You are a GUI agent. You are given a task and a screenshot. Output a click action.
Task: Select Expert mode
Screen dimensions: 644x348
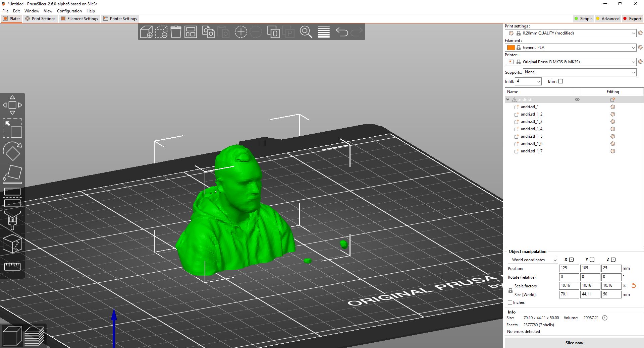[632, 19]
